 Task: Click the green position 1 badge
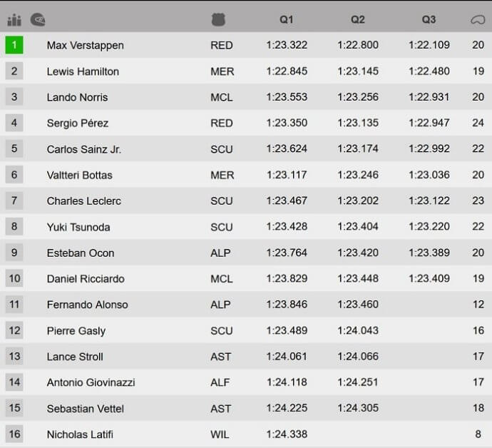14,45
